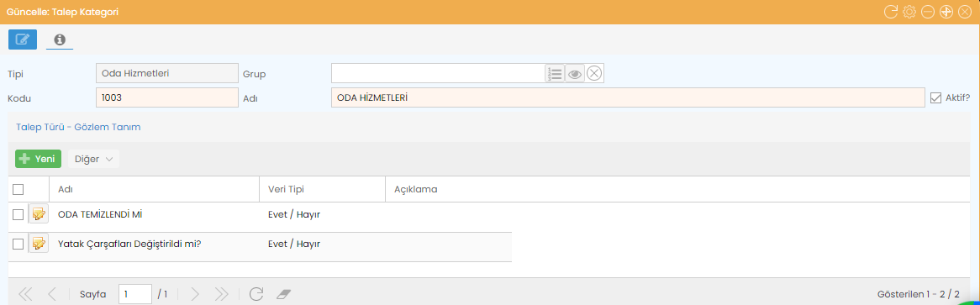Click the eraser clear-filter icon in pager

click(x=284, y=294)
